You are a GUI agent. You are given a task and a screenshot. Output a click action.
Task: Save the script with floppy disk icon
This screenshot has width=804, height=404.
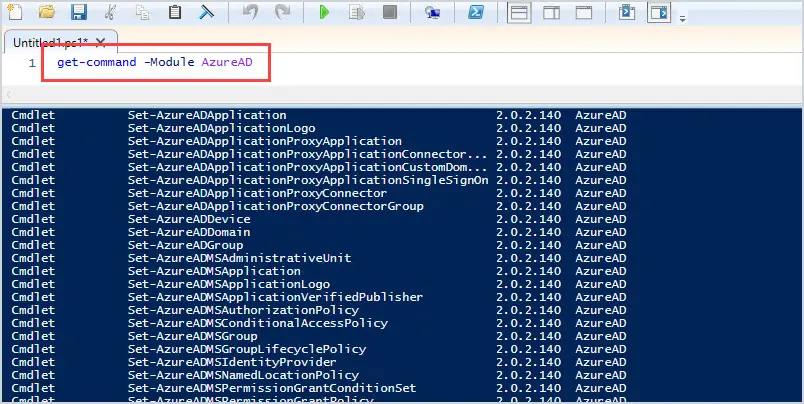pos(78,11)
